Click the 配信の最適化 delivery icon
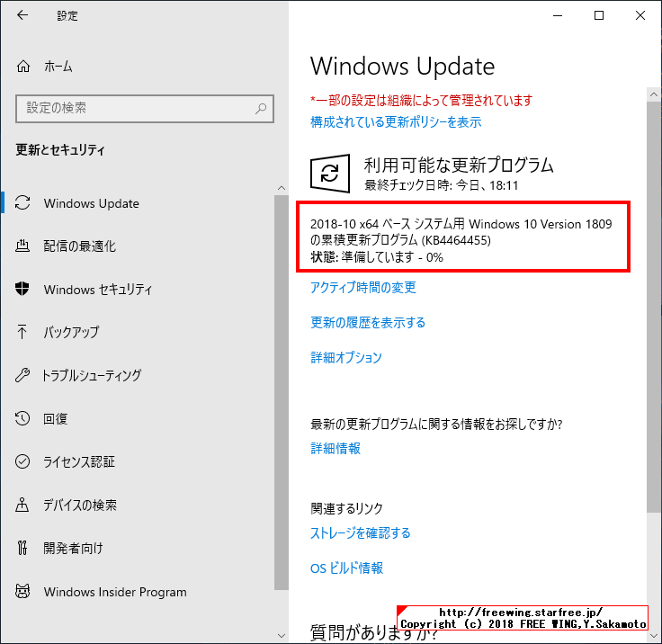The height and width of the screenshot is (644, 662). pyautogui.click(x=22, y=246)
